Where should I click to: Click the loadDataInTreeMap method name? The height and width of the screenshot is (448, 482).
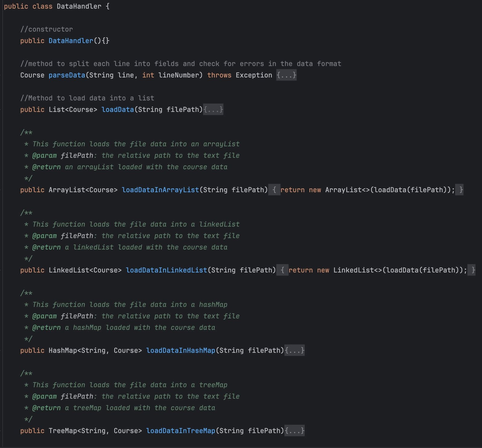pyautogui.click(x=180, y=431)
